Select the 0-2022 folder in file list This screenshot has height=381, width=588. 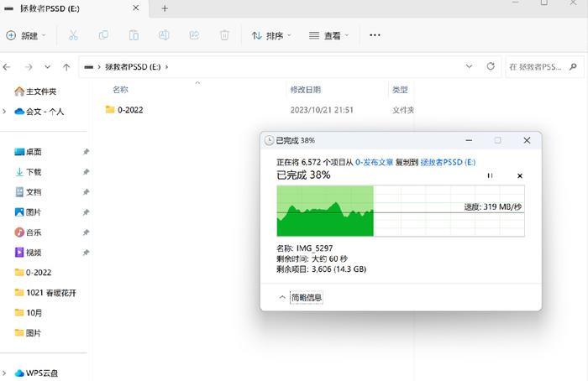[124, 110]
